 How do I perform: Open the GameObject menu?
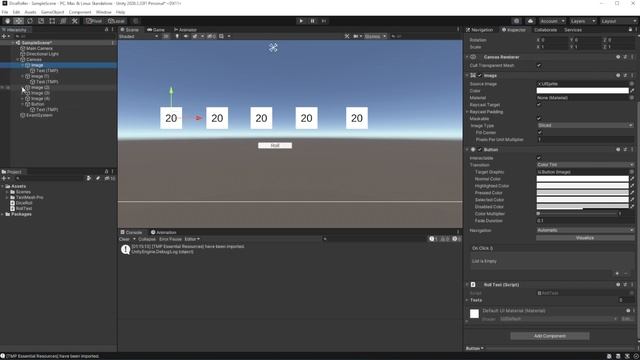pos(53,12)
